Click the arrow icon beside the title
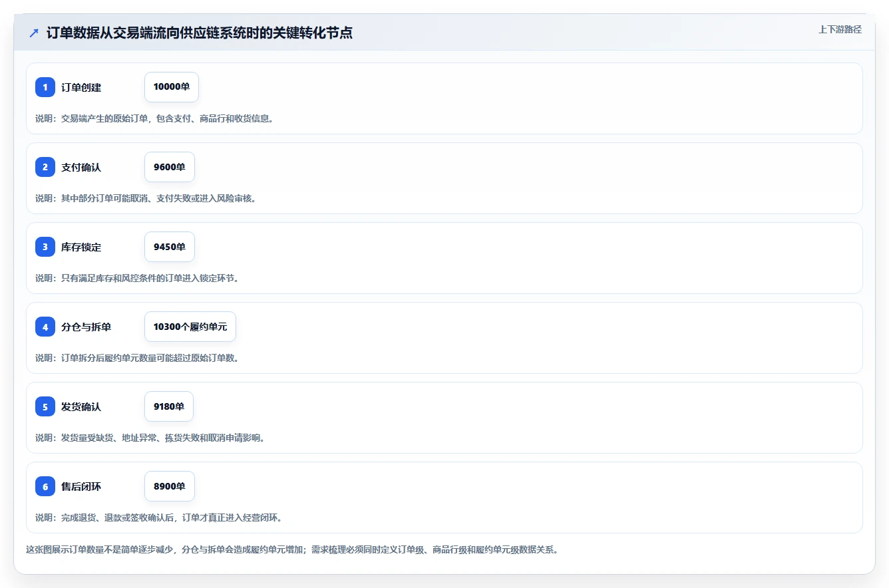 pos(34,33)
